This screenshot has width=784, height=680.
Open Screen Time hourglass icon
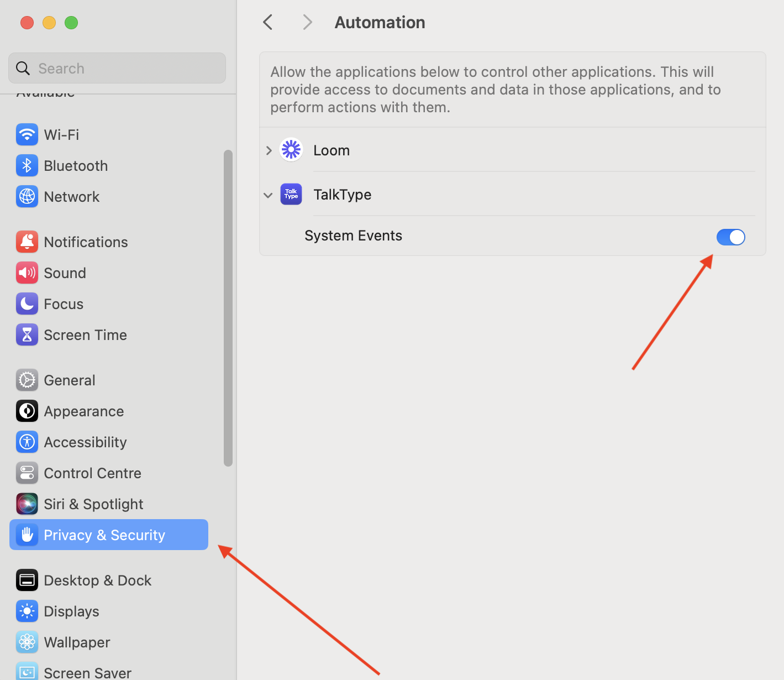pos(27,334)
